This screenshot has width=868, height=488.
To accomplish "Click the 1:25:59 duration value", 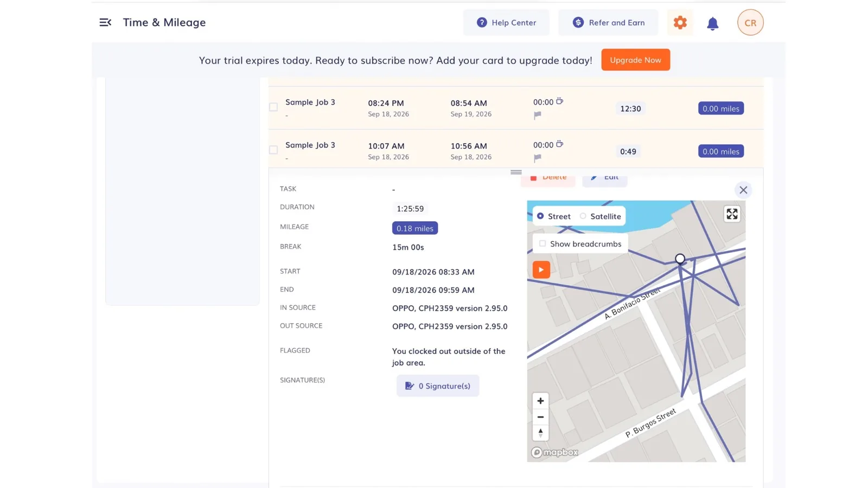I will 410,209.
